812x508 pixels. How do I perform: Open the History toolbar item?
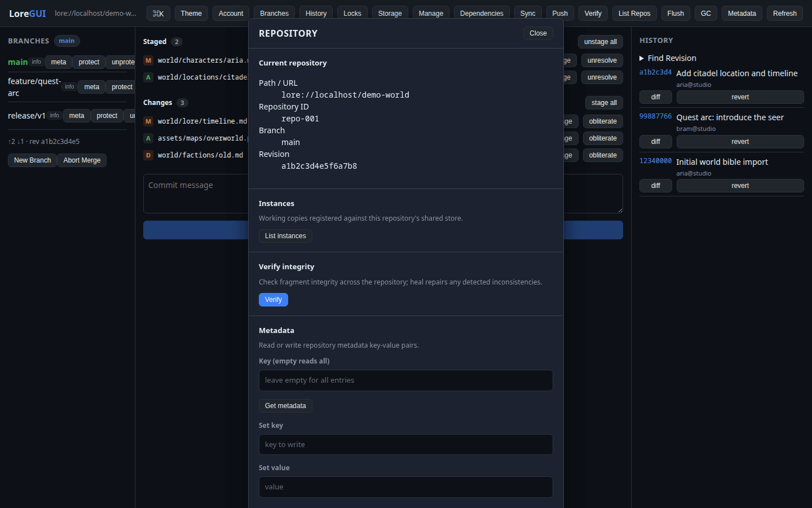coord(316,14)
